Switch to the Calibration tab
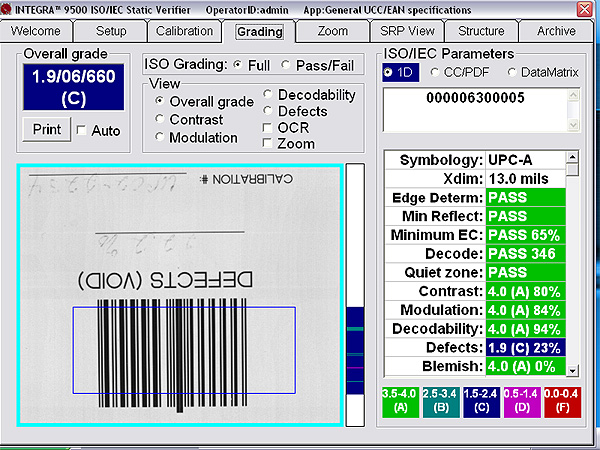 click(186, 31)
